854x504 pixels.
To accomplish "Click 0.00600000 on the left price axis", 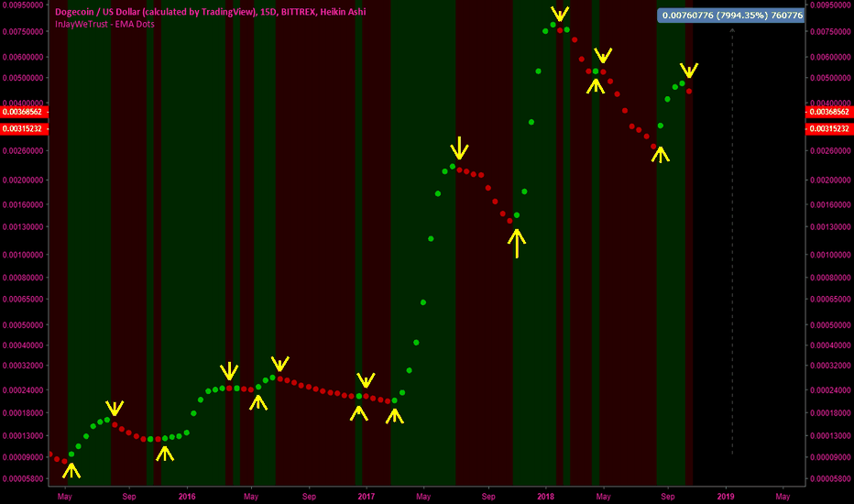I will tap(23, 57).
